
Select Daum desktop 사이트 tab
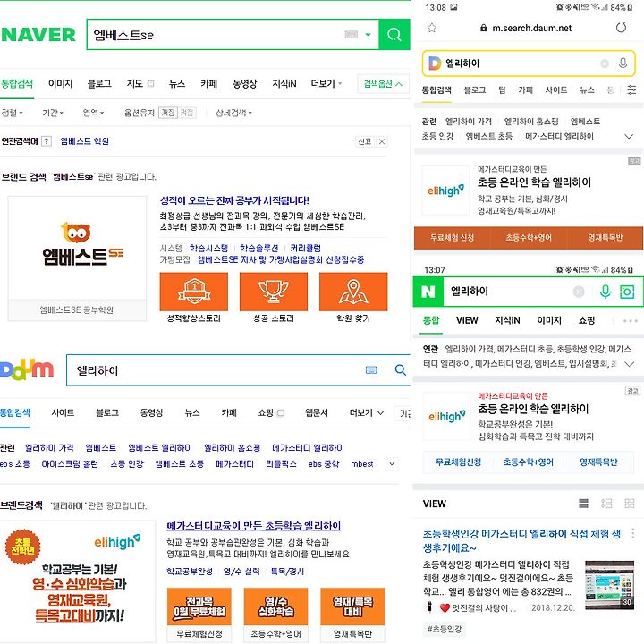pyautogui.click(x=63, y=412)
